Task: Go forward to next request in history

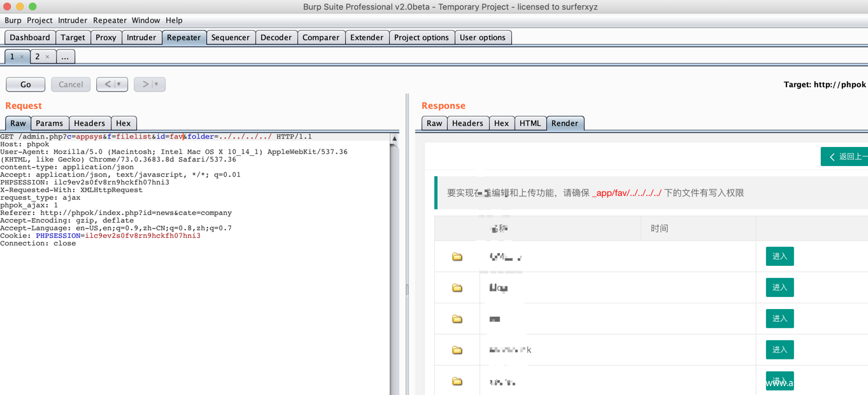Action: pos(145,84)
